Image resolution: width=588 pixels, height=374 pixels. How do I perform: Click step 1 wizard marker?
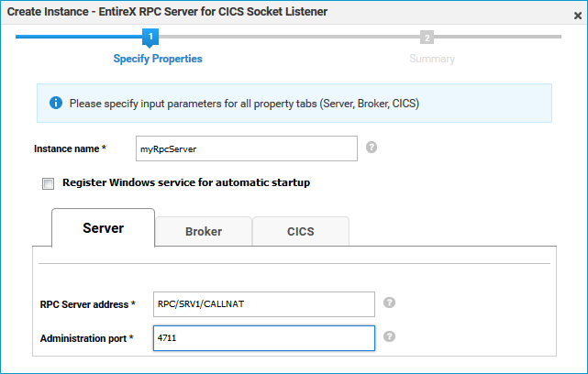tap(150, 37)
